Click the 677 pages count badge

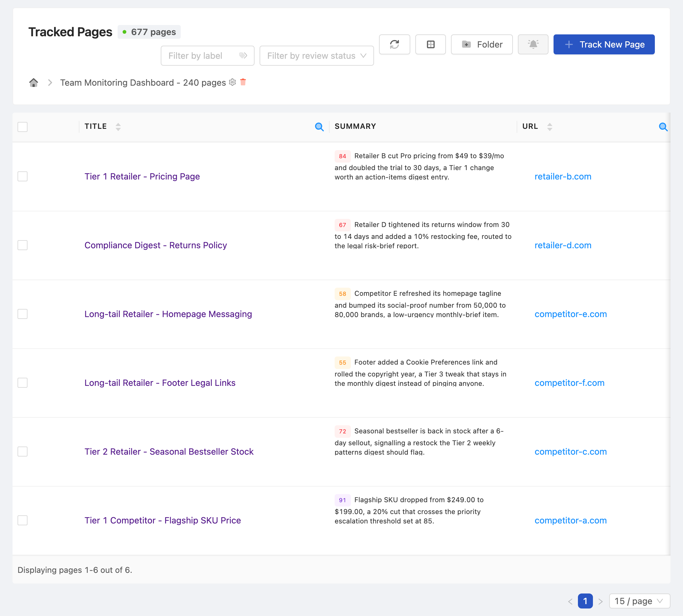tap(149, 32)
